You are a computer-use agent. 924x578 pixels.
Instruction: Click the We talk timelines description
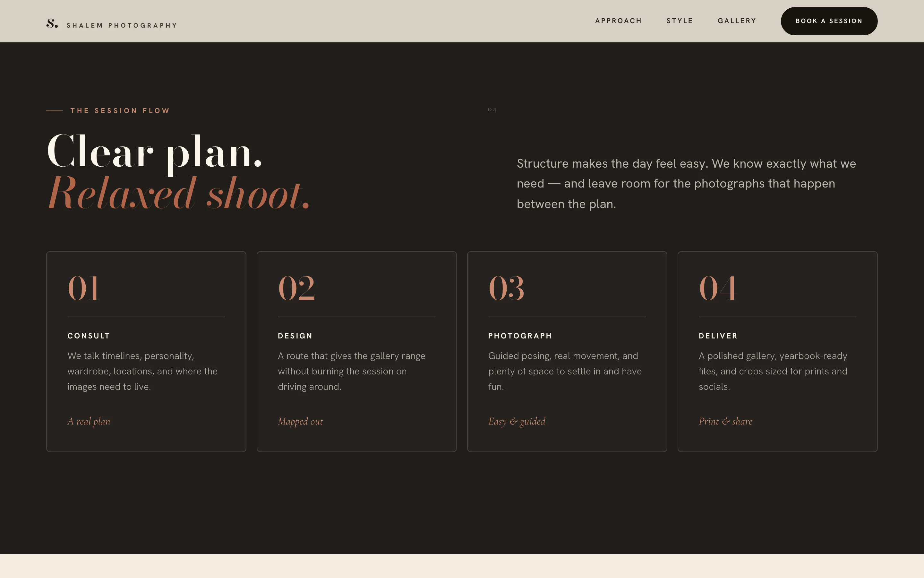pos(142,371)
